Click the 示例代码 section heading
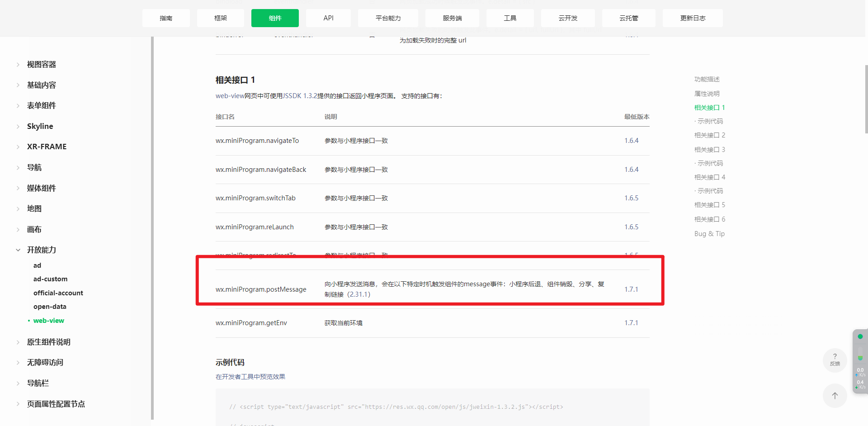This screenshot has width=868, height=426. click(230, 363)
